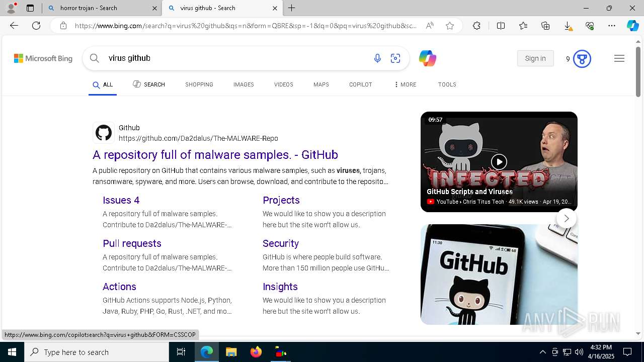Open the colorful Copilot icon beside search box
The image size is (644, 362).
[x=428, y=58]
